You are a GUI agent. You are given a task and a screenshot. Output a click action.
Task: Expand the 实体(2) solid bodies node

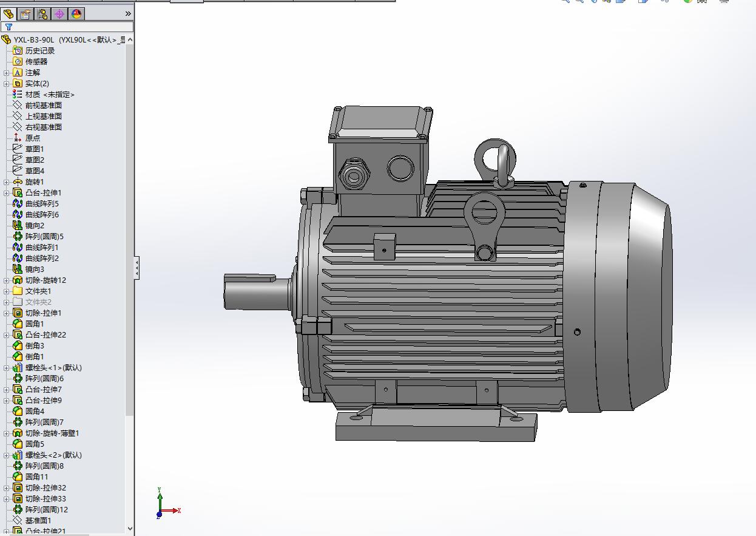[x=7, y=83]
